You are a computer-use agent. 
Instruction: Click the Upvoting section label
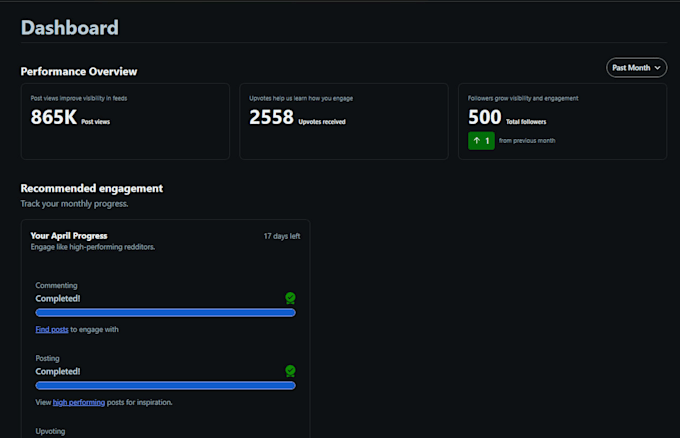click(50, 431)
